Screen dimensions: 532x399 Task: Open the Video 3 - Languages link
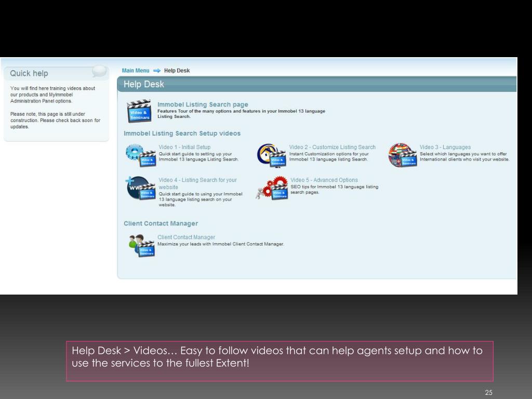point(445,147)
